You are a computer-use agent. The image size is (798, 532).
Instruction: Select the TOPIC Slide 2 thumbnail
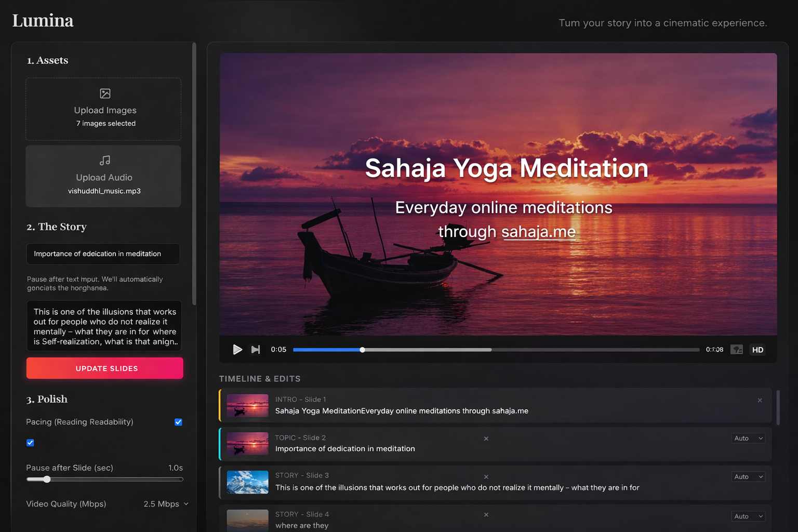point(248,444)
